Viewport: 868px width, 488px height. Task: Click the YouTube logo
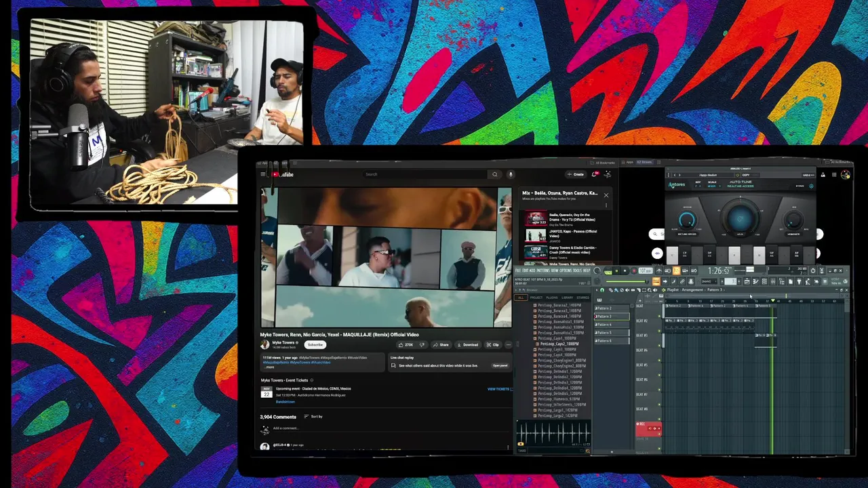283,174
